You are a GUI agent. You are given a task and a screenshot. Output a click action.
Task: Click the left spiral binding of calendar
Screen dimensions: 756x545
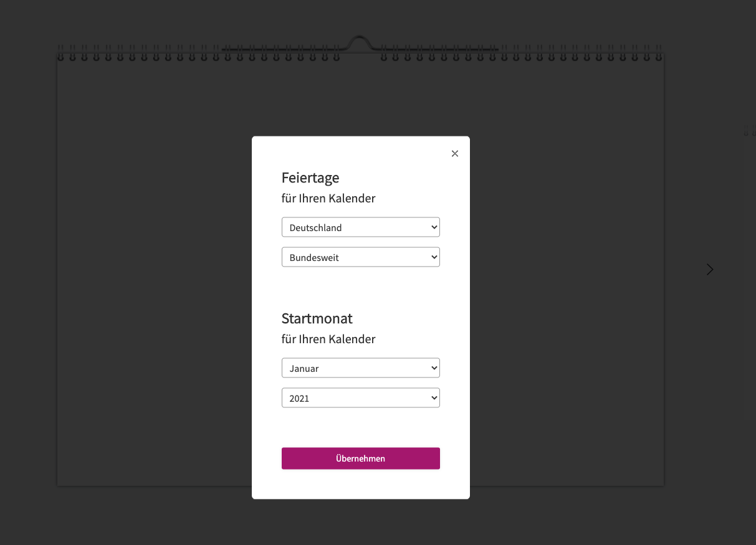click(x=198, y=54)
